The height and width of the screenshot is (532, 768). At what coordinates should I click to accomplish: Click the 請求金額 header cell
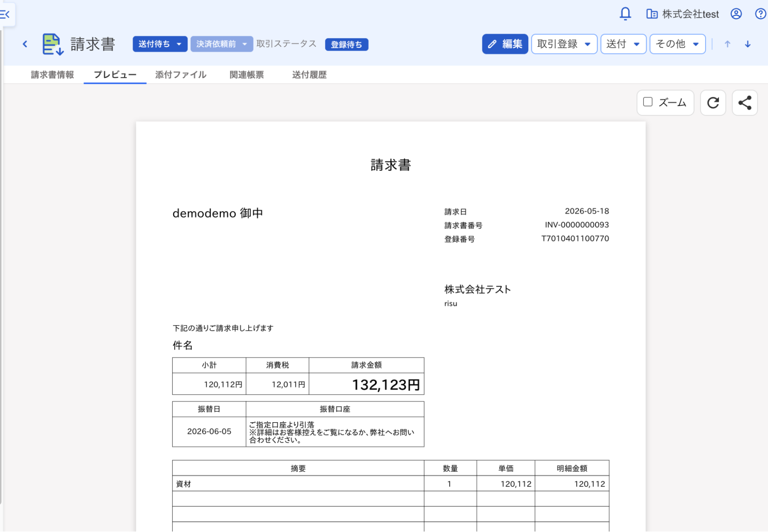pyautogui.click(x=367, y=365)
